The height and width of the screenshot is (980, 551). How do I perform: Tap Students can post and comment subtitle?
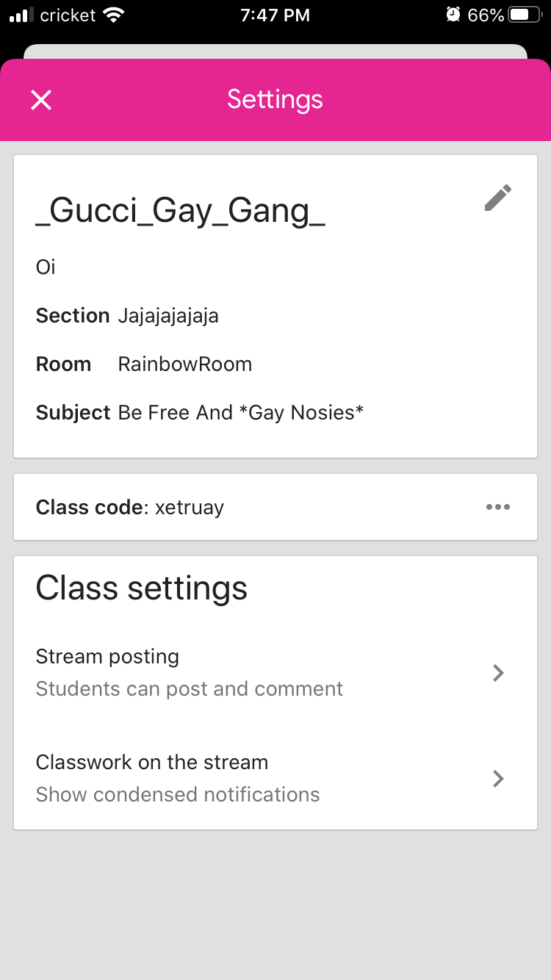point(190,689)
